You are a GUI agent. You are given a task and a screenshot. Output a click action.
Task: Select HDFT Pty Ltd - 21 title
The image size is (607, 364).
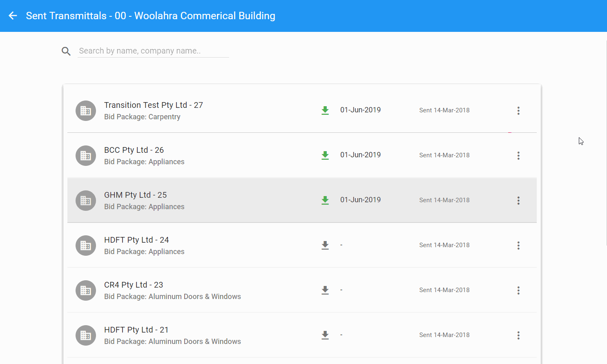136,330
